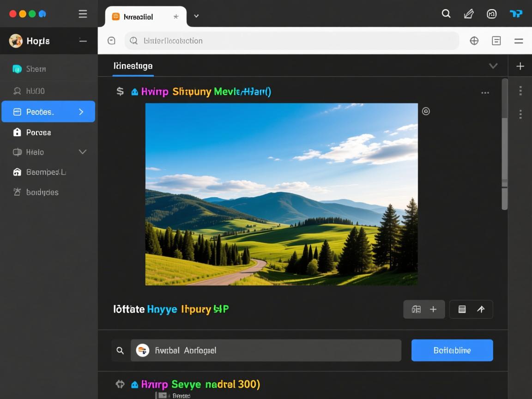Open the Porcea sidebar item
532x399 pixels.
point(38,133)
